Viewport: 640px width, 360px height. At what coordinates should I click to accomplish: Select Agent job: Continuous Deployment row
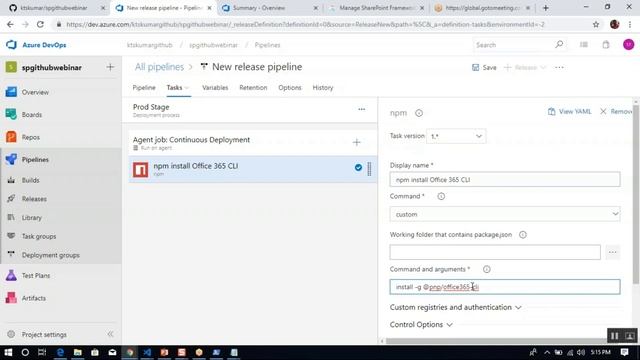252,143
